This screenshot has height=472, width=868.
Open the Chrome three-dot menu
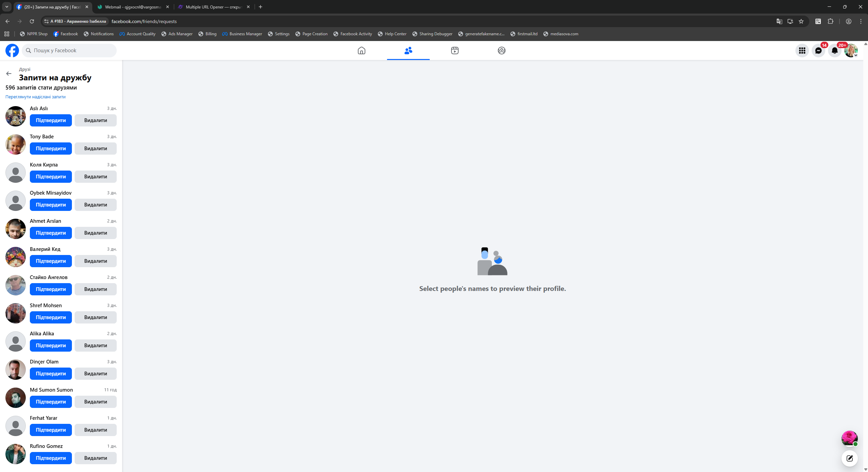[861, 21]
